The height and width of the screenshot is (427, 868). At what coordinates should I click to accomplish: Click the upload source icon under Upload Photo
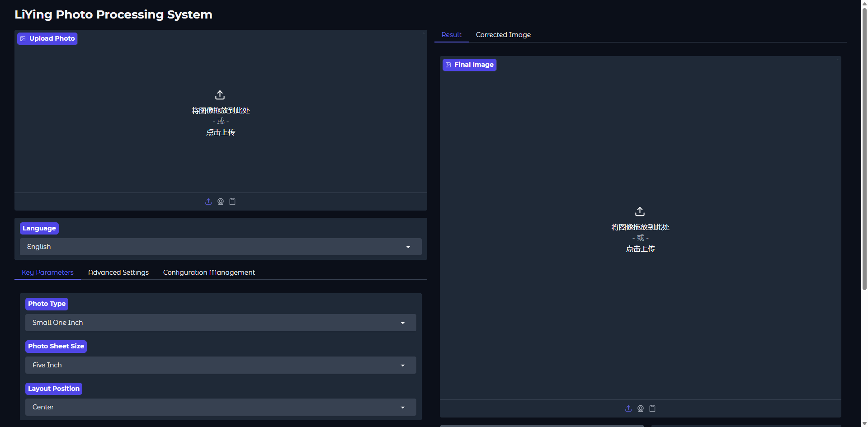pos(208,202)
